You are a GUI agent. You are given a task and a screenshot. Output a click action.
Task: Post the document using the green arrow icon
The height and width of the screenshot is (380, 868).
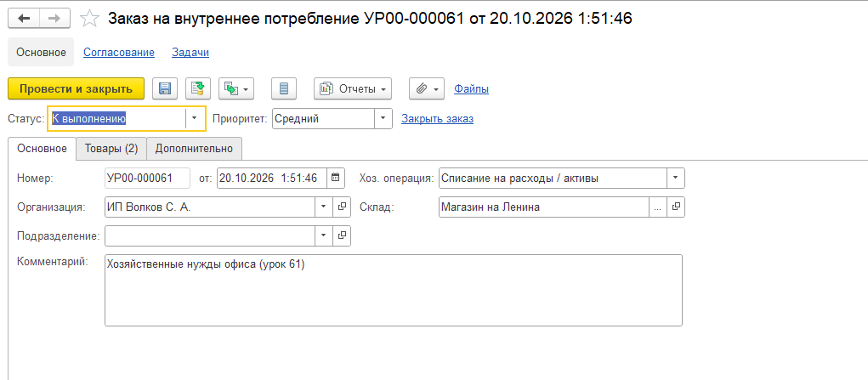pos(197,88)
